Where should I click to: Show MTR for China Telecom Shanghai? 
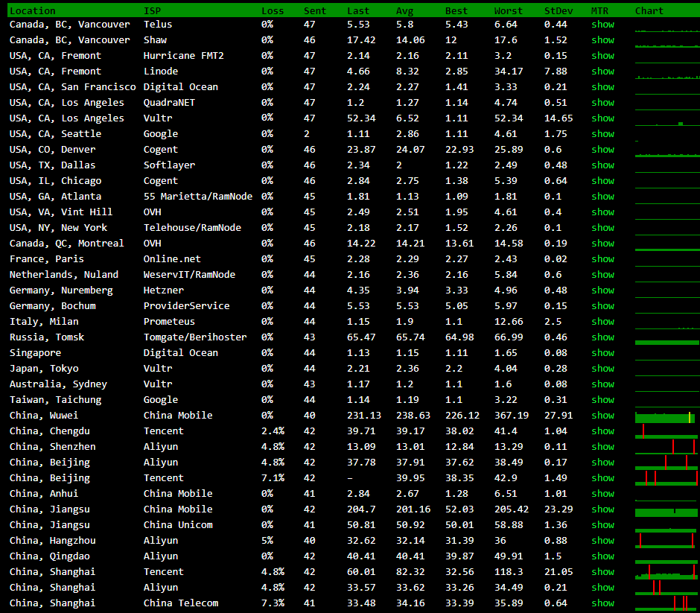pos(602,603)
